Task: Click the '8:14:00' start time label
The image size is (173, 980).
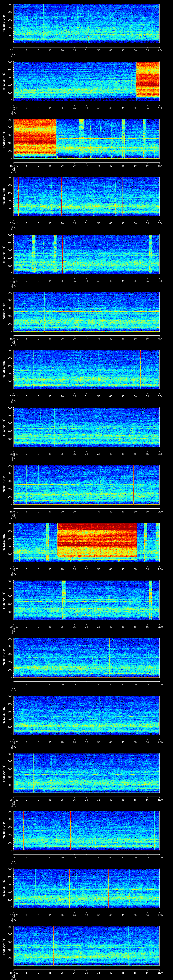Action: [14, 799]
